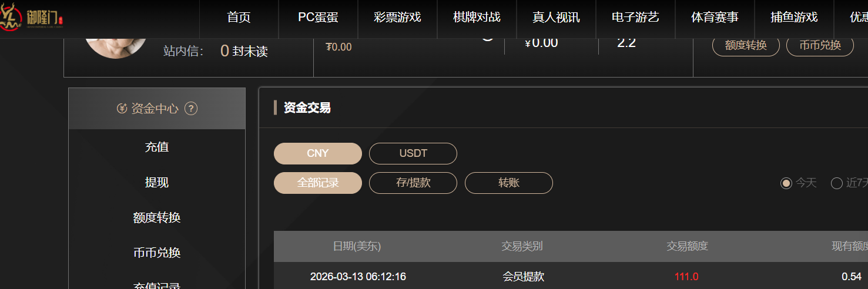Click the 币币兑换 button in the header panel
The height and width of the screenshot is (289, 868).
point(820,45)
